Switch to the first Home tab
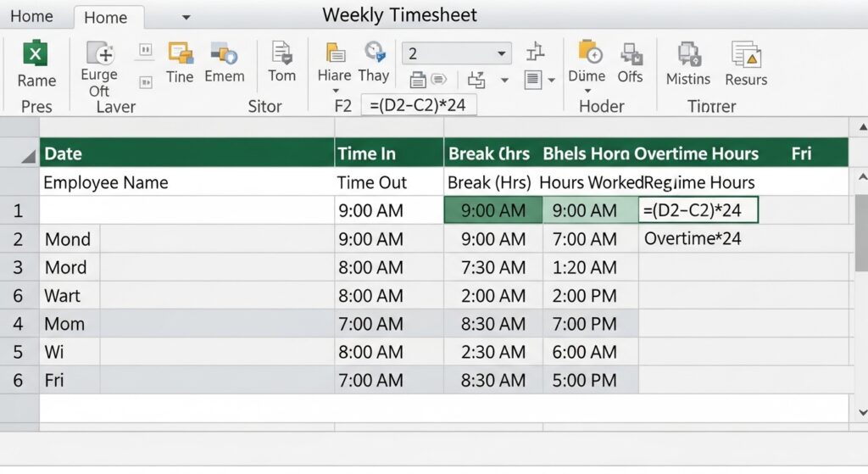 tap(31, 17)
